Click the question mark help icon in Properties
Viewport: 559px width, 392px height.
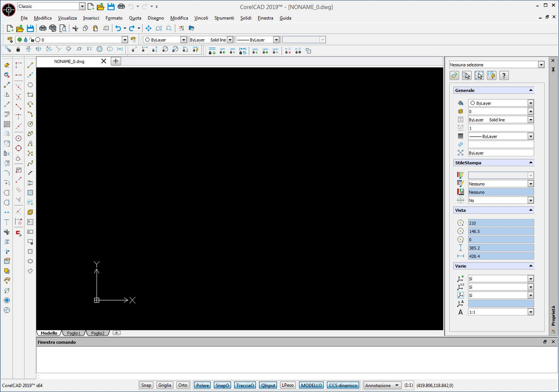[504, 75]
